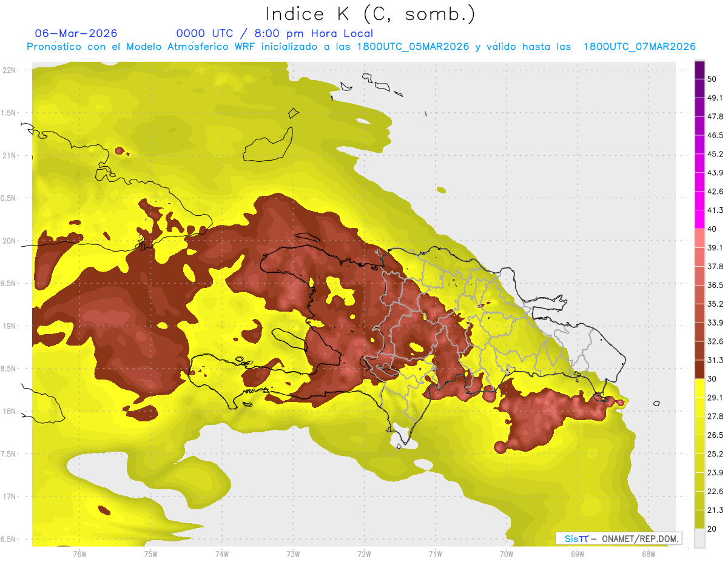
Task: Click the magenta swatch between 40 and 41.3
Action: (x=699, y=219)
